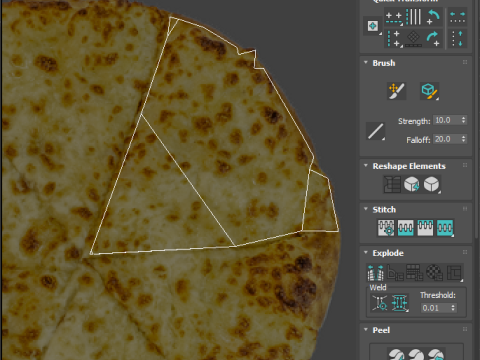Collapse the Stitch rollout

[366, 209]
